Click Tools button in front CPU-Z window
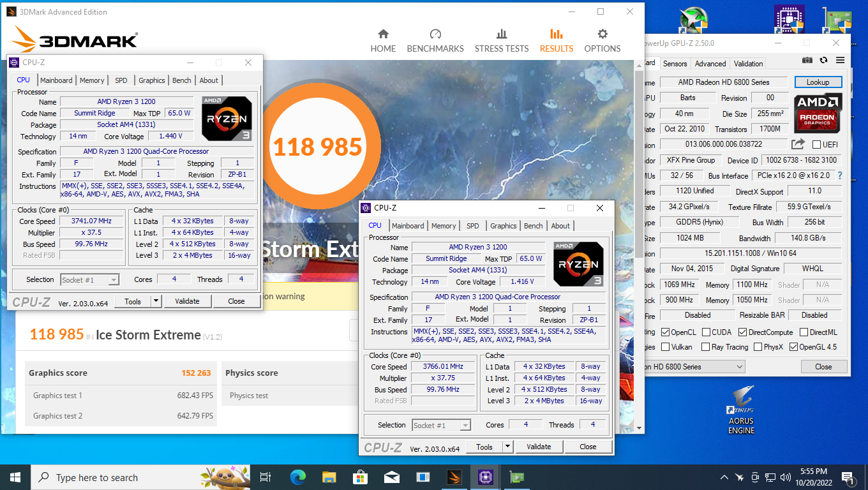This screenshot has width=868, height=490. [484, 447]
